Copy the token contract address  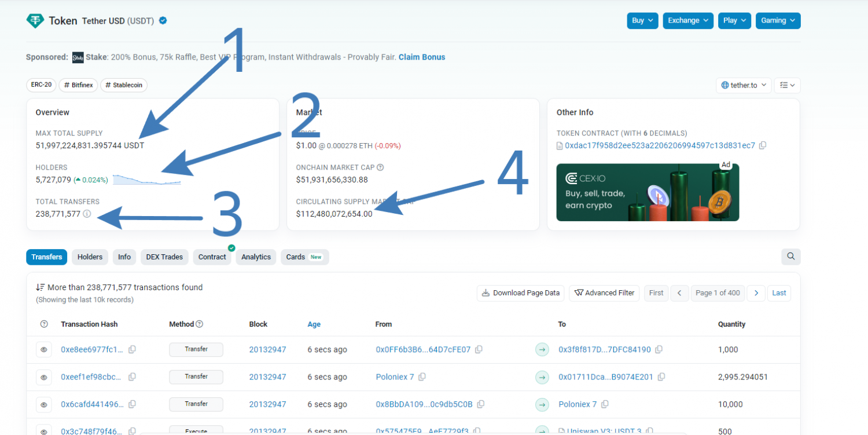coord(763,145)
